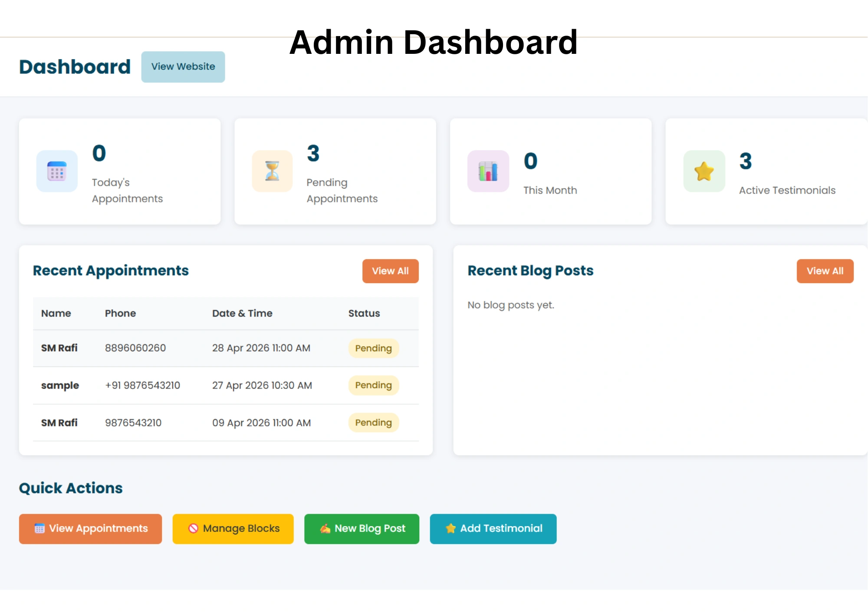Click the Date & Time column header
The height and width of the screenshot is (614, 868).
point(242,313)
